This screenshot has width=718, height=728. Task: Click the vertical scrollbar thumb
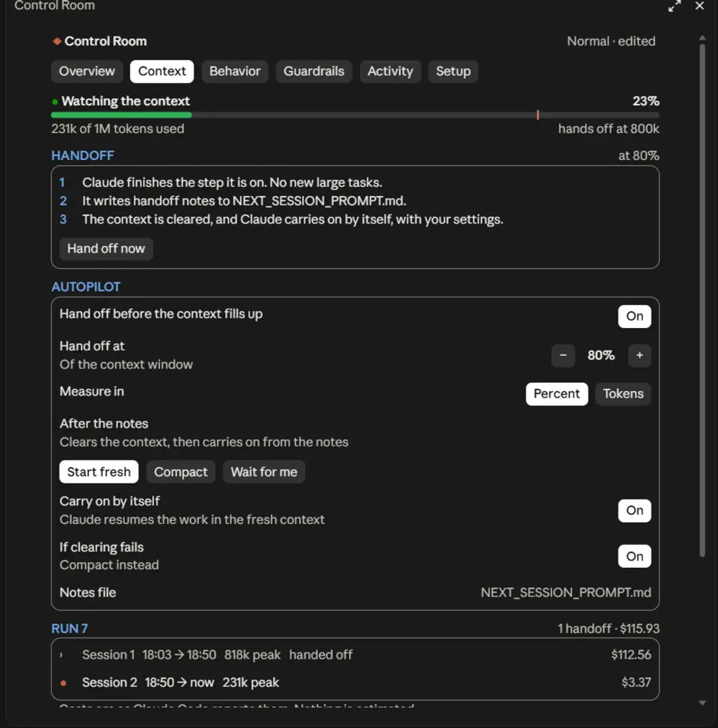(x=702, y=300)
